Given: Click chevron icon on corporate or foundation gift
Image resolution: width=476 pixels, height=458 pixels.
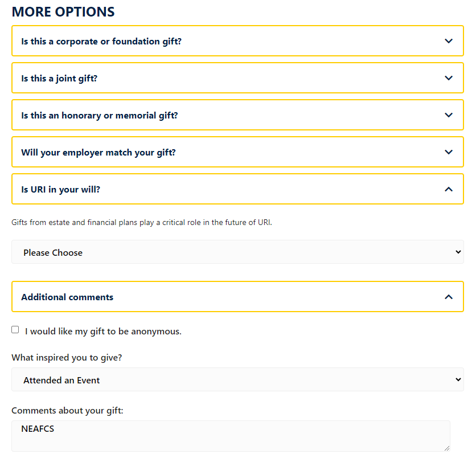Looking at the screenshot, I should (448, 41).
